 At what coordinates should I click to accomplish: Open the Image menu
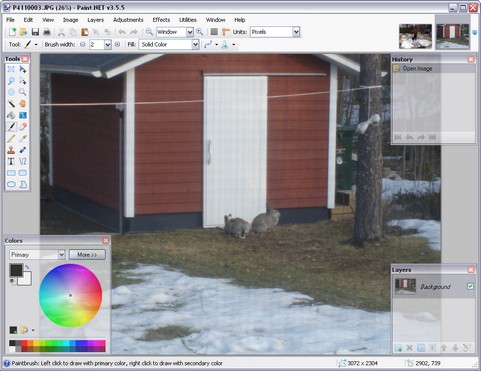[x=70, y=20]
